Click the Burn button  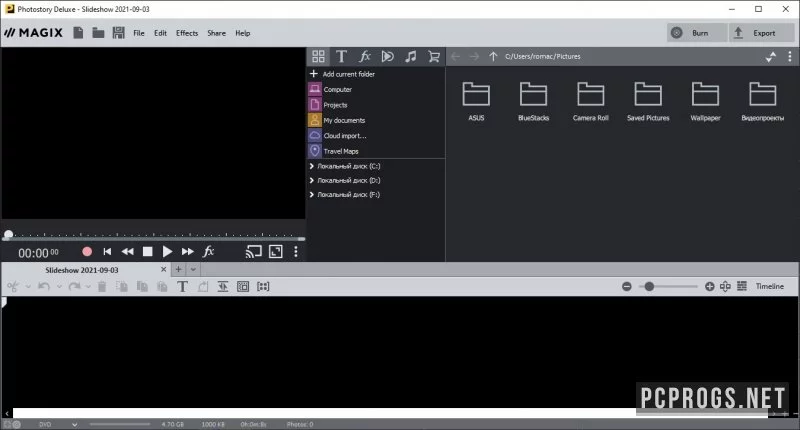coord(696,33)
